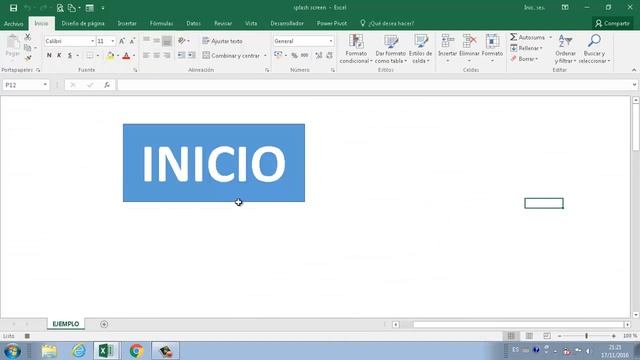Open the Archivo tab

(x=13, y=24)
